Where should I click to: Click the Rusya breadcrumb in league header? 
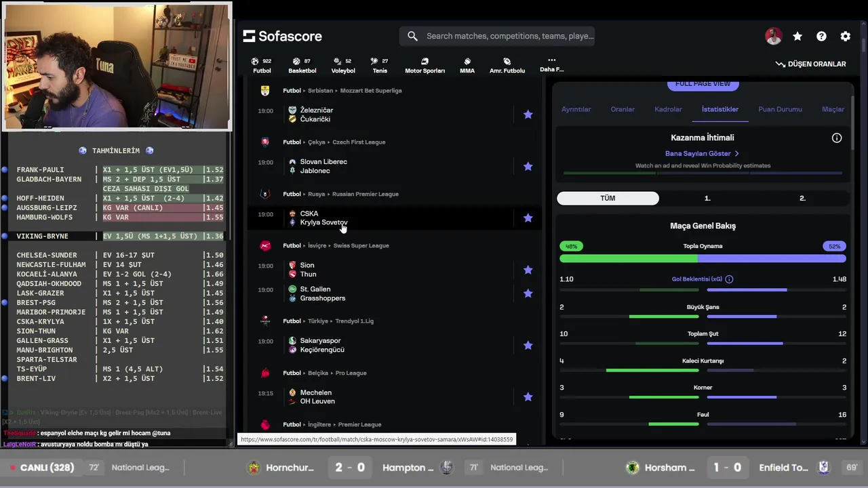pos(317,194)
